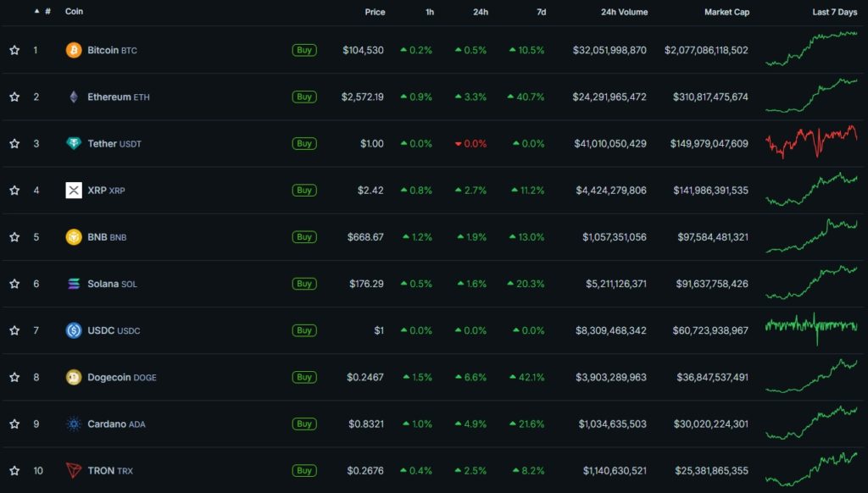Click the Ethereum coin logo
Image resolution: width=868 pixels, height=493 pixels.
pyautogui.click(x=75, y=97)
